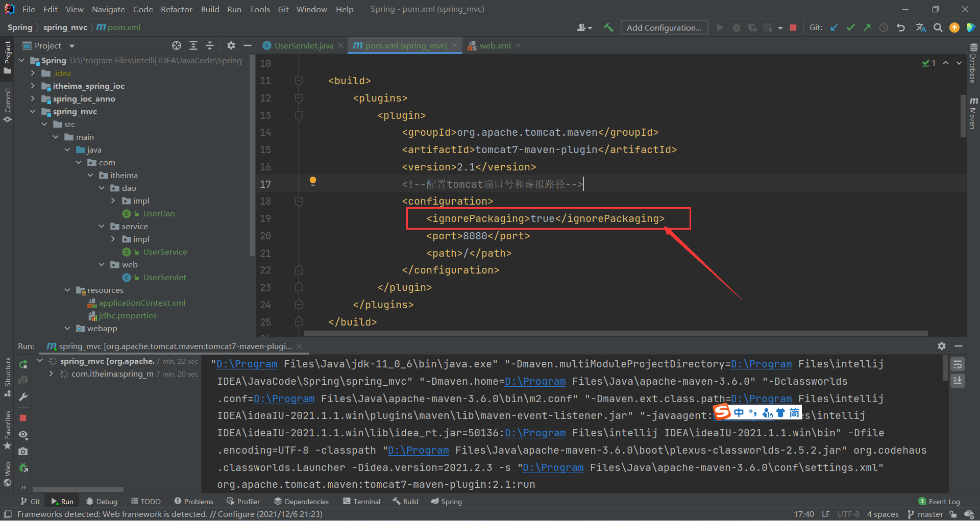Close the pom.xml editor tab

pyautogui.click(x=455, y=45)
